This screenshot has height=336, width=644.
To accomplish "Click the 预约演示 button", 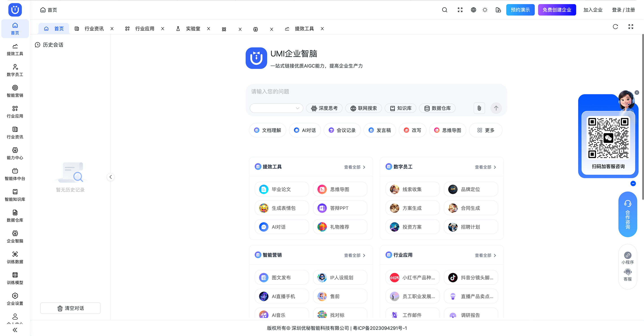I will (520, 10).
